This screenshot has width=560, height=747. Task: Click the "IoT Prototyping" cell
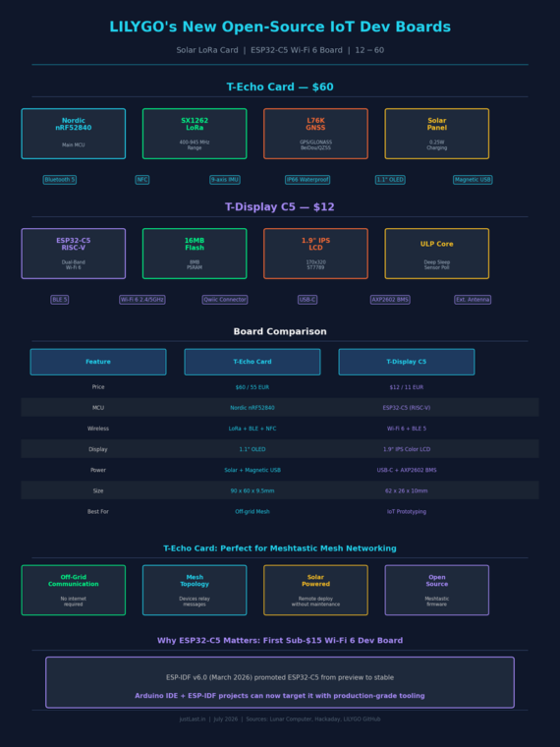[x=407, y=512]
